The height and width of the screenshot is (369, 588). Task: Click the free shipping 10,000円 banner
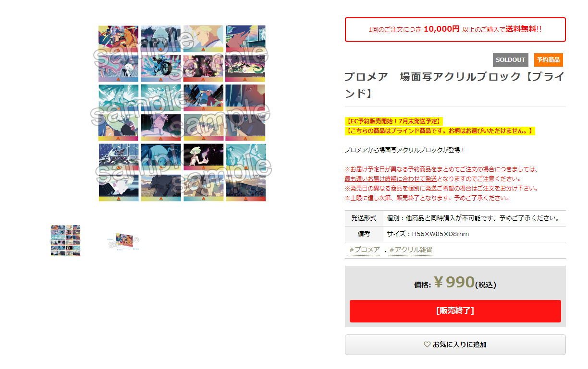(x=455, y=29)
